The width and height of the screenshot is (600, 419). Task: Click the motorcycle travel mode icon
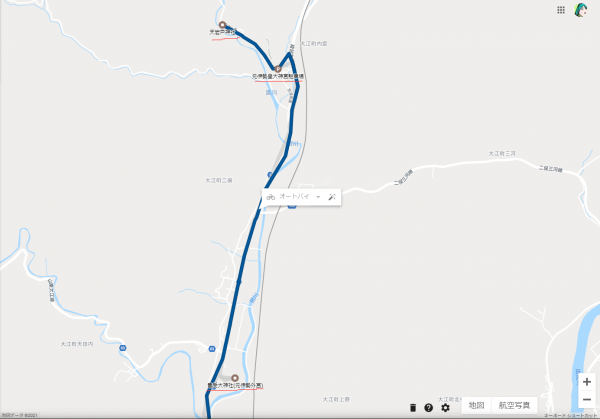pos(271,197)
